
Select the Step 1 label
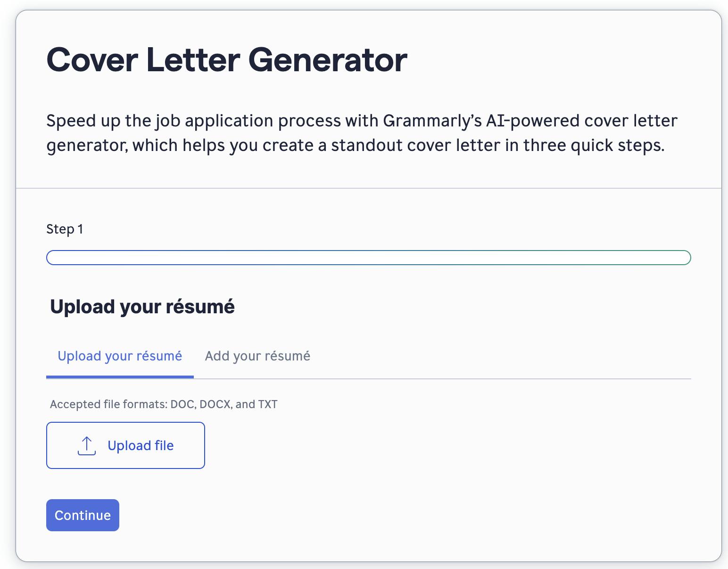pyautogui.click(x=65, y=229)
